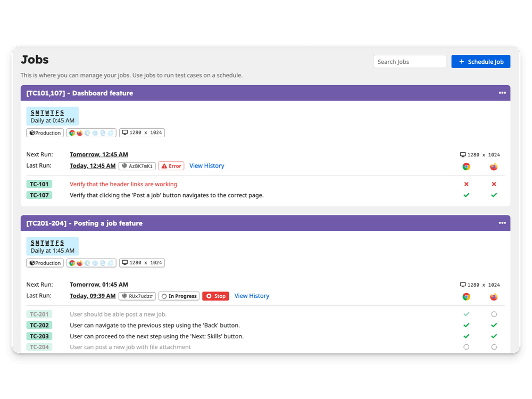Click 'Verify that the header links are working'
The image size is (532, 399).
(x=123, y=184)
